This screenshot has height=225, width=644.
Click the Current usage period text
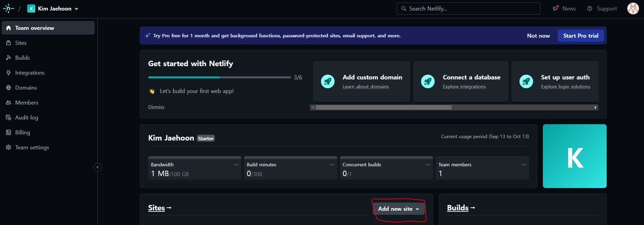[485, 136]
